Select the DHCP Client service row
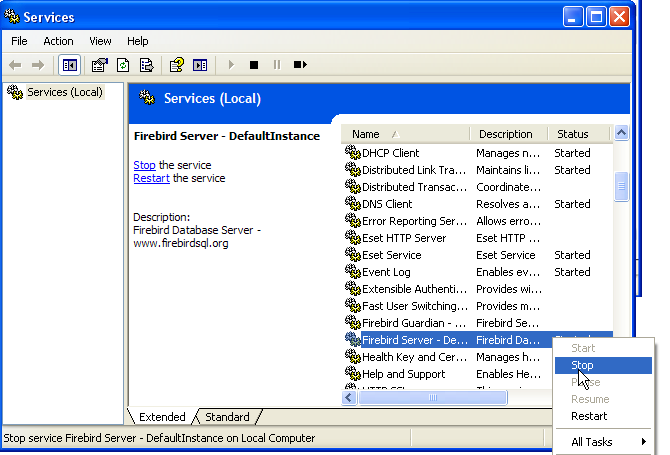Screen dimensions: 670x455 tap(390, 153)
